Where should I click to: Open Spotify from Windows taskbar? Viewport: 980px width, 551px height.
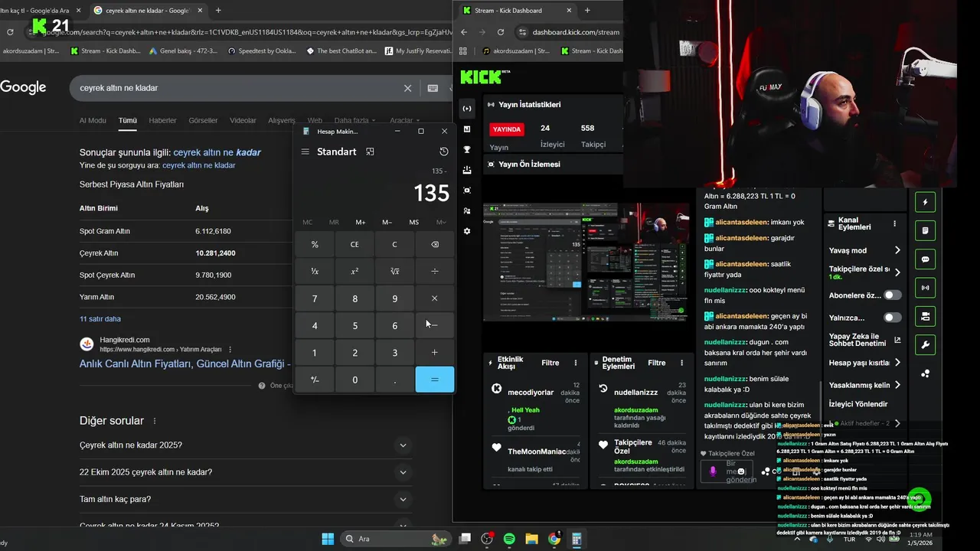click(x=509, y=539)
